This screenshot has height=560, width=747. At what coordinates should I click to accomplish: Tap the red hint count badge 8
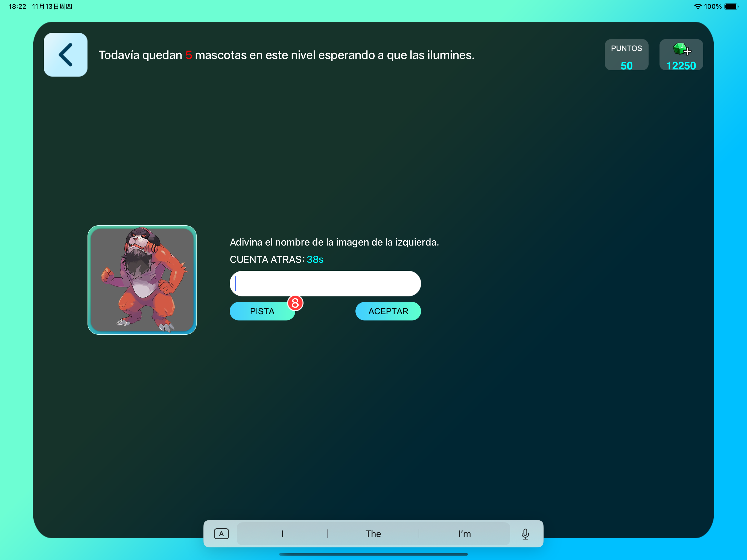[295, 303]
